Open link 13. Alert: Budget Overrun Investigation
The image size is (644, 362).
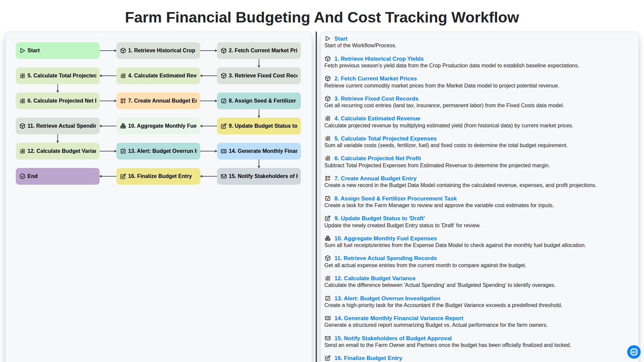[x=387, y=298]
